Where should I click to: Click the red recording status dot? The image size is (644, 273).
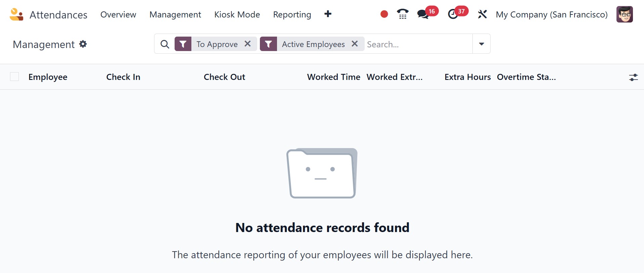384,14
